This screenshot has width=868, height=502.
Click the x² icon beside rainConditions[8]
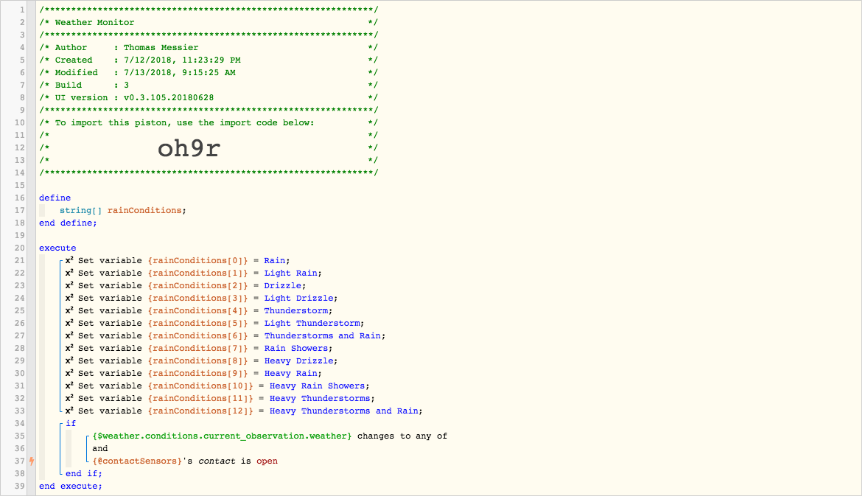[x=69, y=360]
